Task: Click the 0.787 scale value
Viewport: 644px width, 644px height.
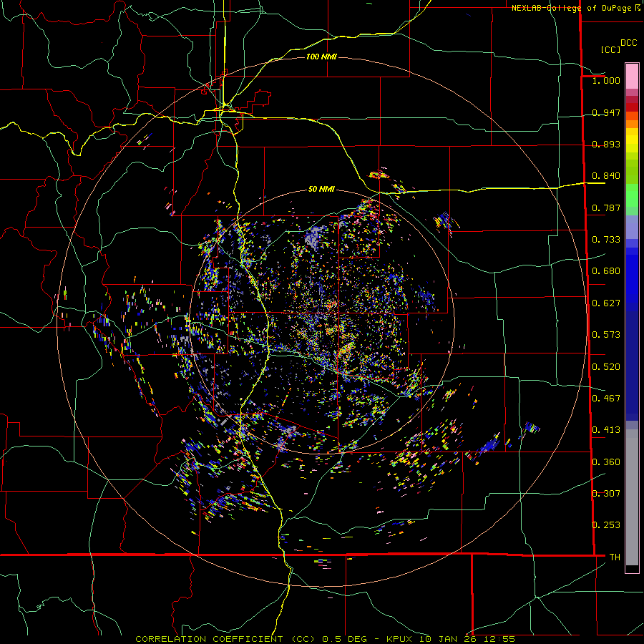Action: [x=606, y=208]
